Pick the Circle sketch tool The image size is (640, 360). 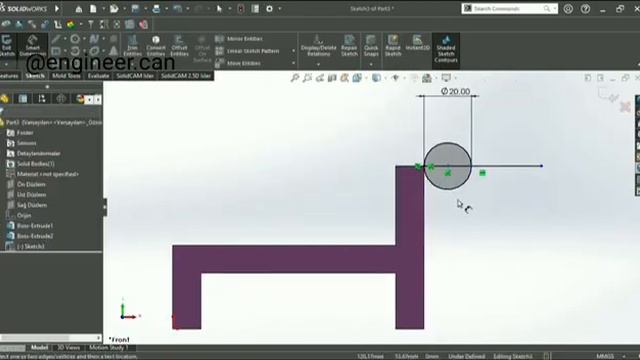click(75, 39)
